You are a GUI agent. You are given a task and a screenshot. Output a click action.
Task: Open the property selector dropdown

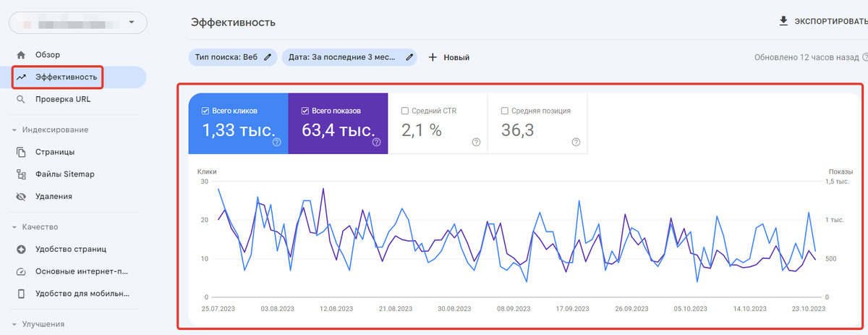tap(77, 22)
